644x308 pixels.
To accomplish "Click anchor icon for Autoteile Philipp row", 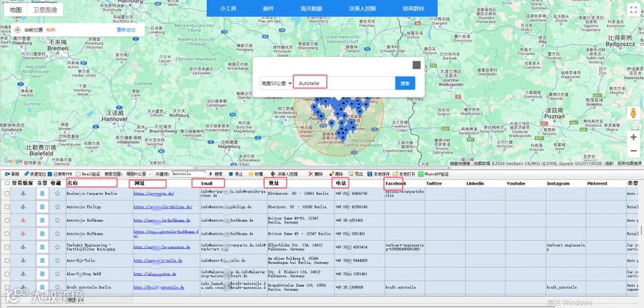I will (x=23, y=207).
